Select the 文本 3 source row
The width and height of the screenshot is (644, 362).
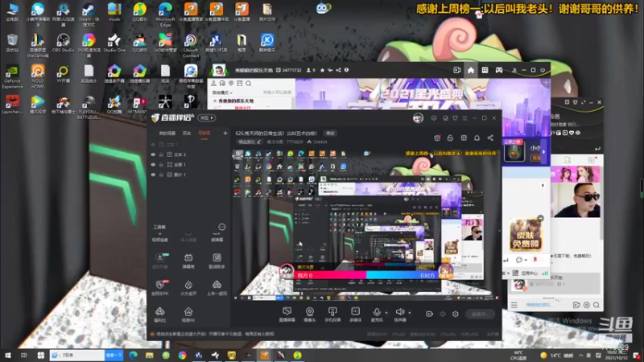tap(189, 154)
